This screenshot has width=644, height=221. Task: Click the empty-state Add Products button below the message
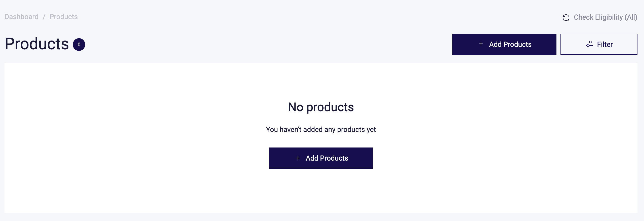(321, 158)
